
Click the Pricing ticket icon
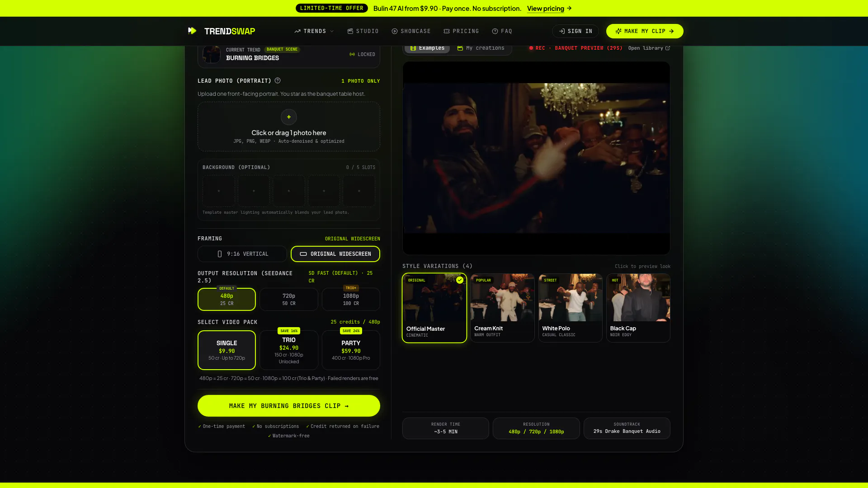pos(447,31)
